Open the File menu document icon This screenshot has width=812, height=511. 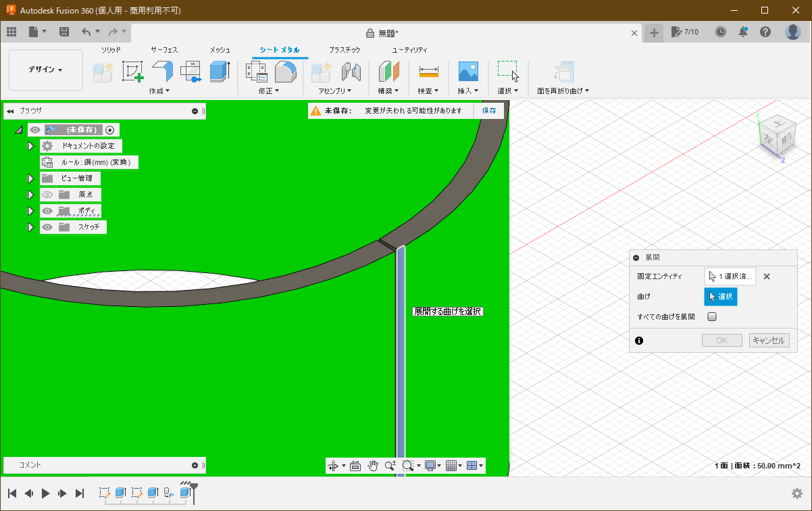(x=34, y=32)
